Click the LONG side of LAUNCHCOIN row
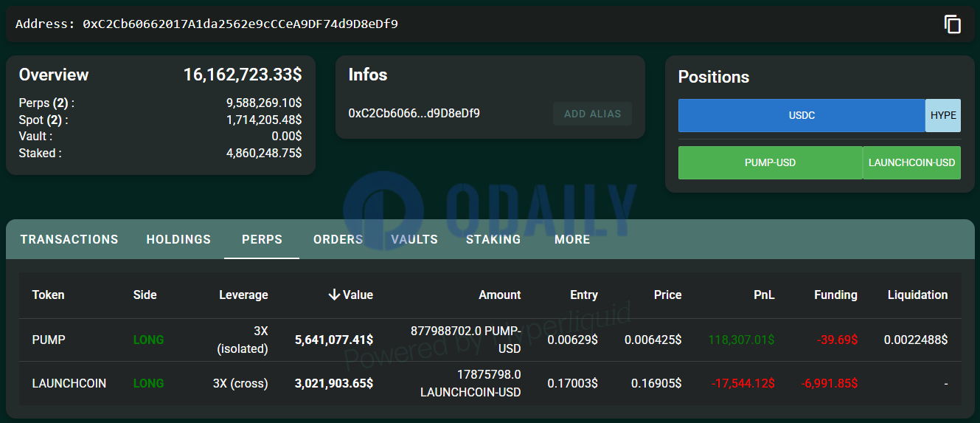The image size is (980, 423). click(x=148, y=383)
